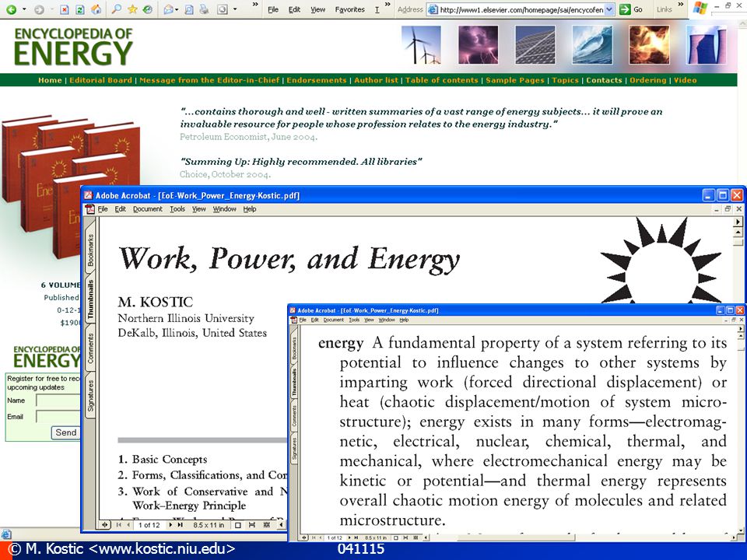
Task: Open the Search magnifier in browser toolbar
Action: (x=116, y=9)
